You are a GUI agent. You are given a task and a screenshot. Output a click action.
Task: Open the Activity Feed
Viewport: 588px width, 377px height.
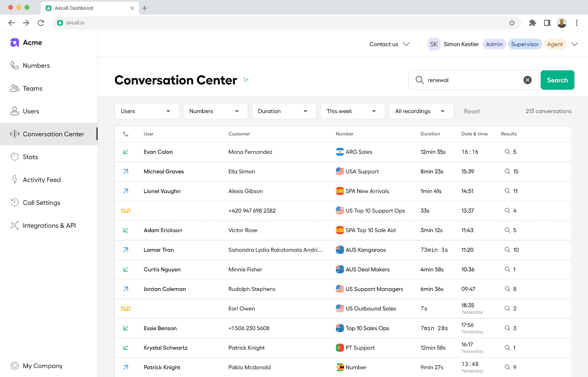(42, 180)
